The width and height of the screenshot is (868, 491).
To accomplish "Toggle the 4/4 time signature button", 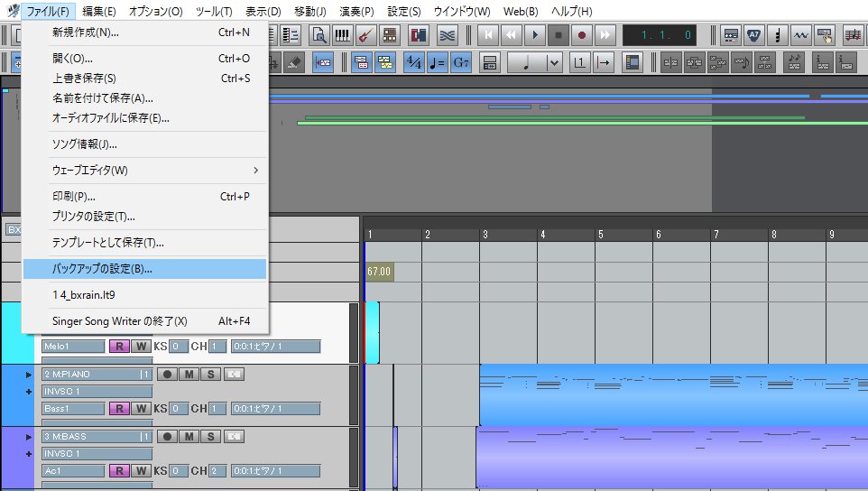I will coord(414,62).
